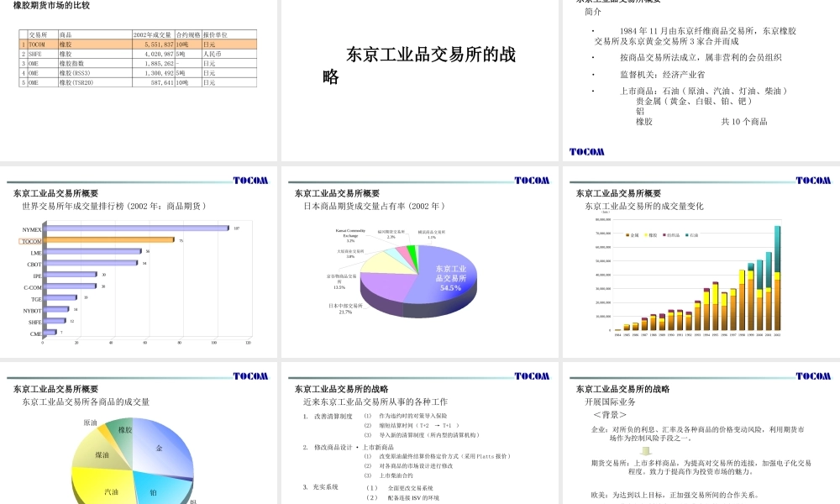Click the 合约规格 table header
840x504 pixels.
tap(188, 34)
